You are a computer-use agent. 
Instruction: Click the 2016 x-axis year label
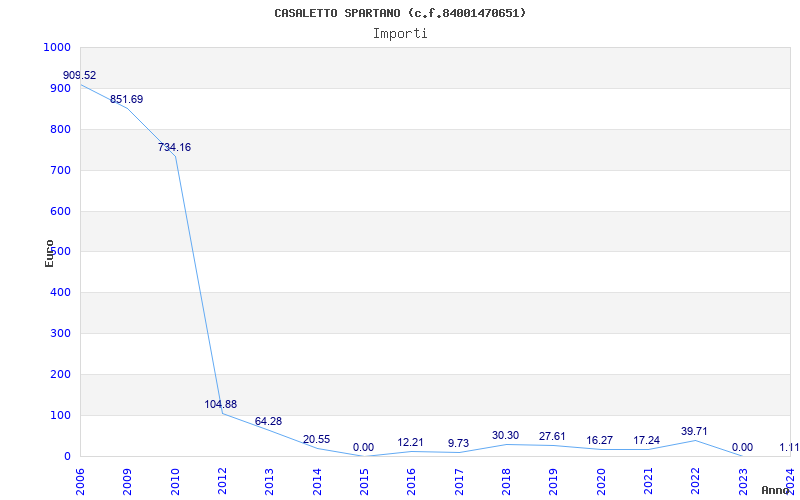tap(412, 482)
